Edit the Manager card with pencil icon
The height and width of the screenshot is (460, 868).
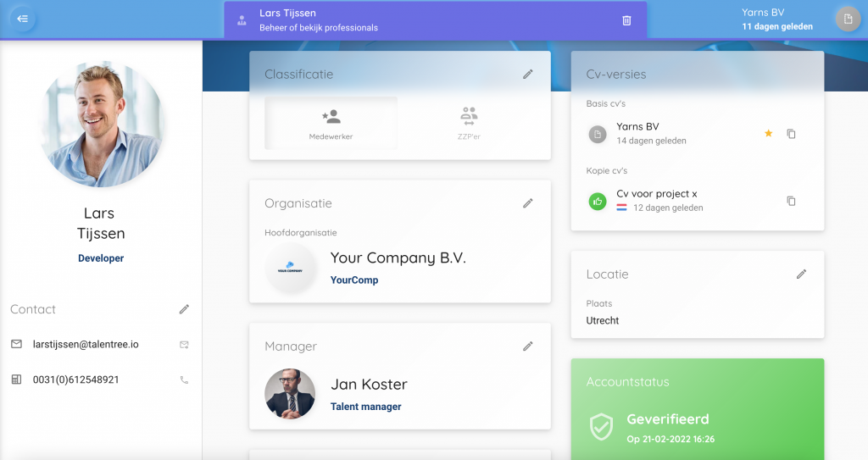(x=528, y=346)
